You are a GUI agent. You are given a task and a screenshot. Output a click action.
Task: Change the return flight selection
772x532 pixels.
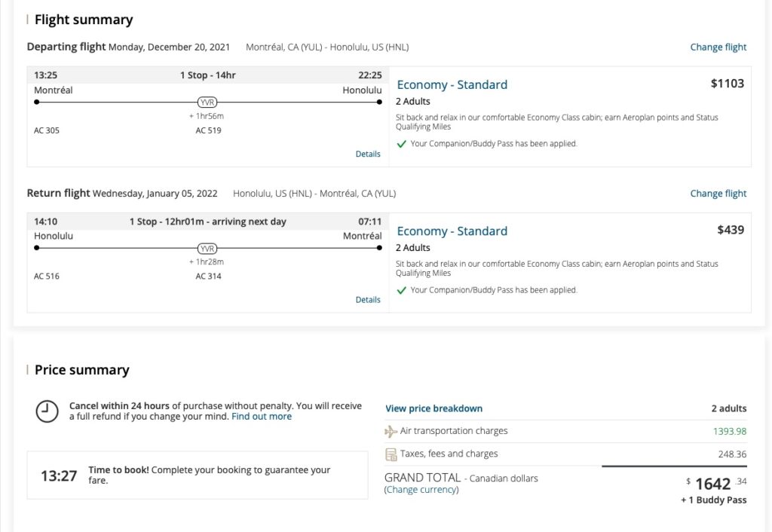coord(718,193)
